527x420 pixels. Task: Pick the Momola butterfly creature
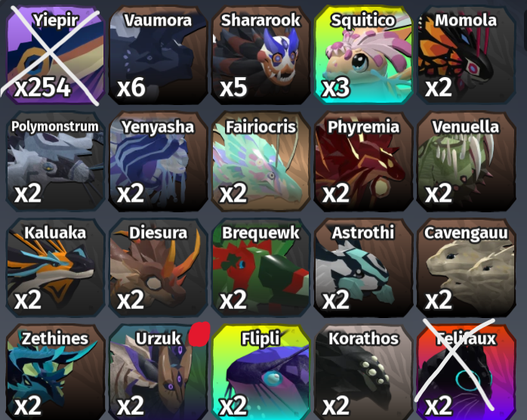(466, 55)
